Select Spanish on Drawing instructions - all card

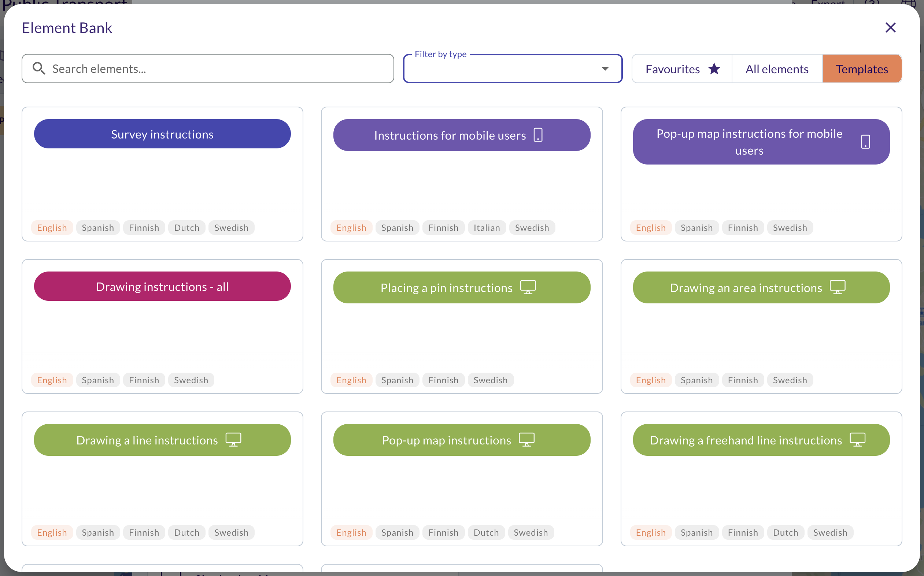pyautogui.click(x=98, y=380)
